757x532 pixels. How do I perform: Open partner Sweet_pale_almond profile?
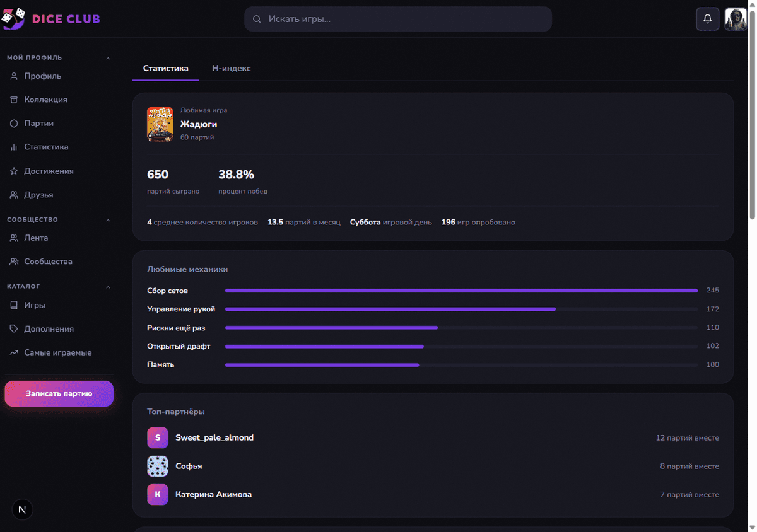coord(214,437)
